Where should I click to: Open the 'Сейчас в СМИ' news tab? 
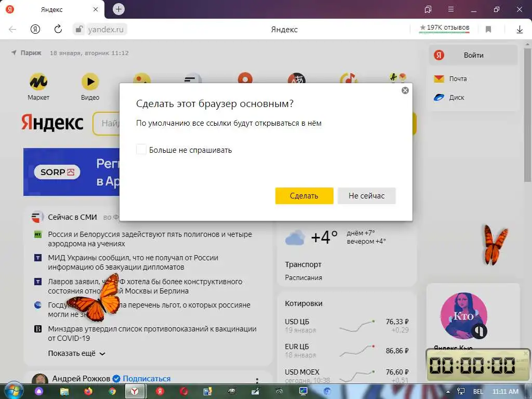click(72, 217)
